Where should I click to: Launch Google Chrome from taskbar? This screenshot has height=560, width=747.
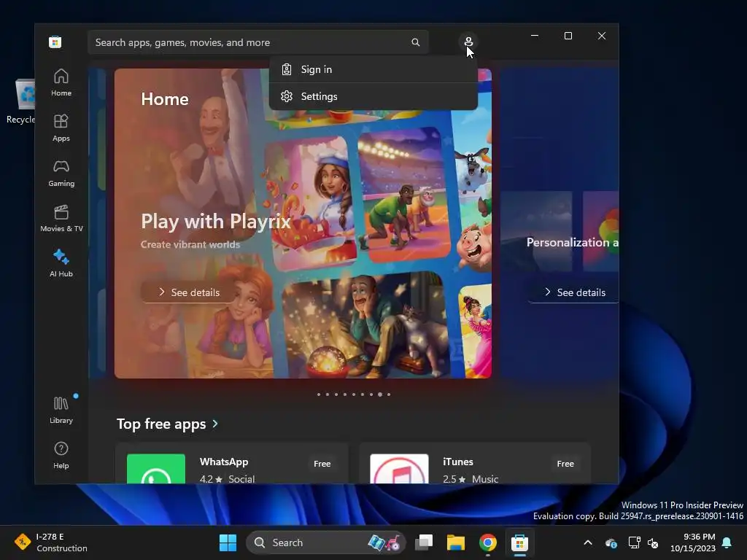[487, 542]
